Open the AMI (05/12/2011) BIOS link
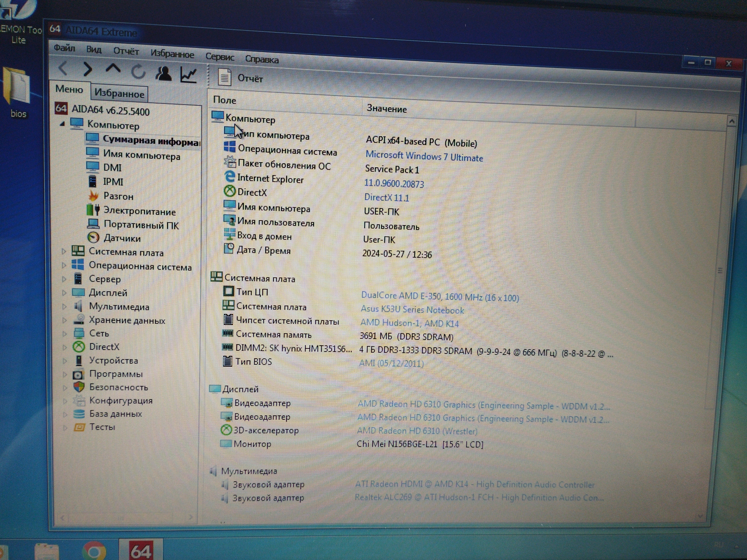 click(391, 363)
